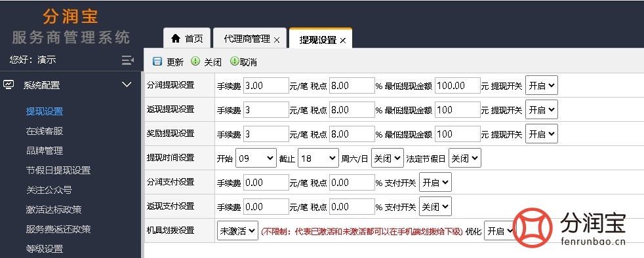Viewport: 644px width, 258px height.
Task: Open 返现支付设置 支付开关 dropdown
Action: click(x=435, y=206)
